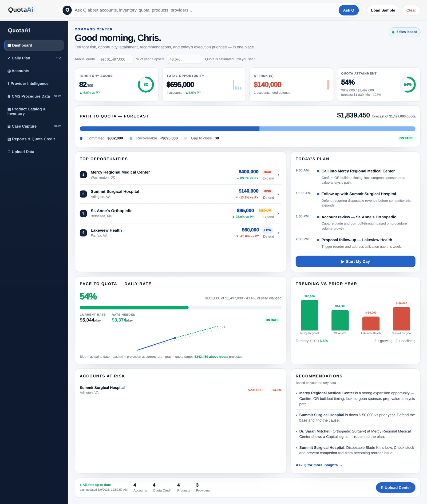427x504 pixels.
Task: Expand Summit Surgical Hospital opportunity chevron
Action: (x=278, y=194)
